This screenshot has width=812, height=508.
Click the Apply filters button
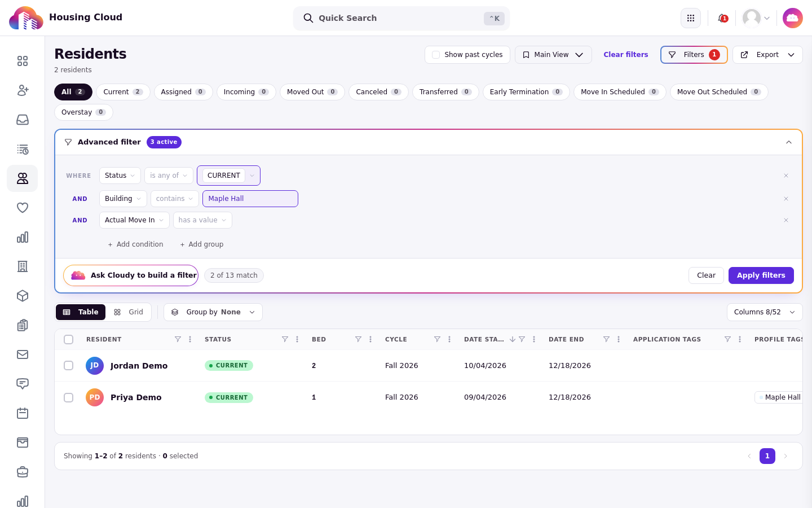761,275
